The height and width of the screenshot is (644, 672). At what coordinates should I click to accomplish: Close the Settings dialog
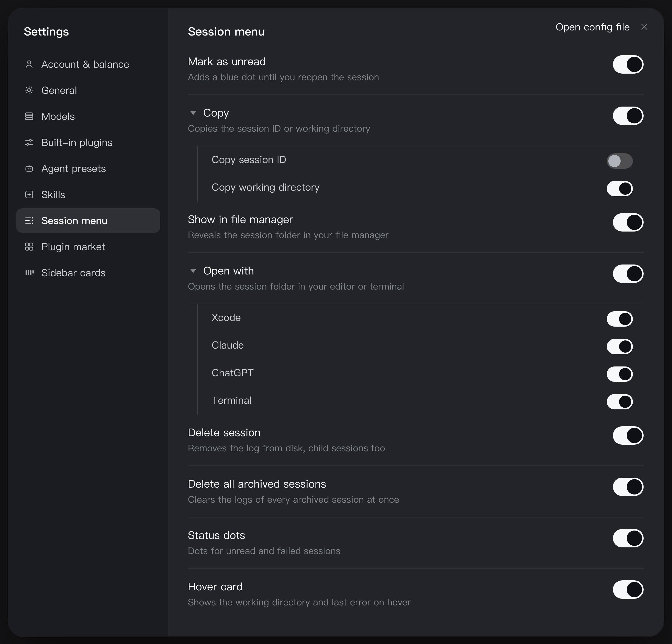pos(644,27)
